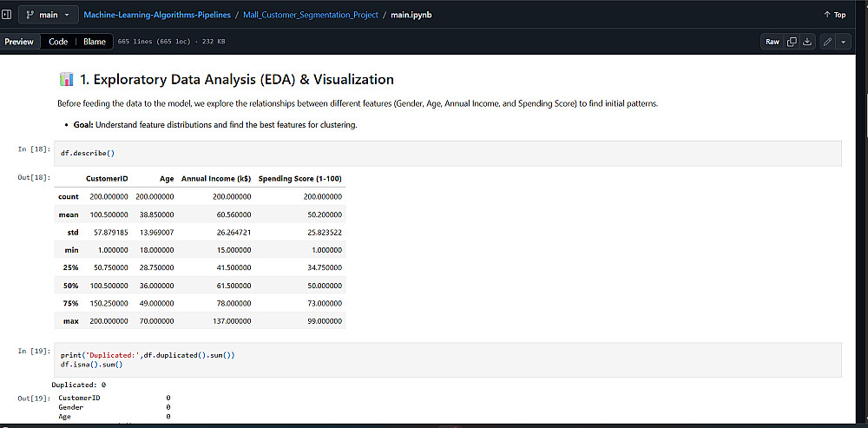
Task: Click the main.ipynb breadcrumb filename
Action: (x=413, y=15)
